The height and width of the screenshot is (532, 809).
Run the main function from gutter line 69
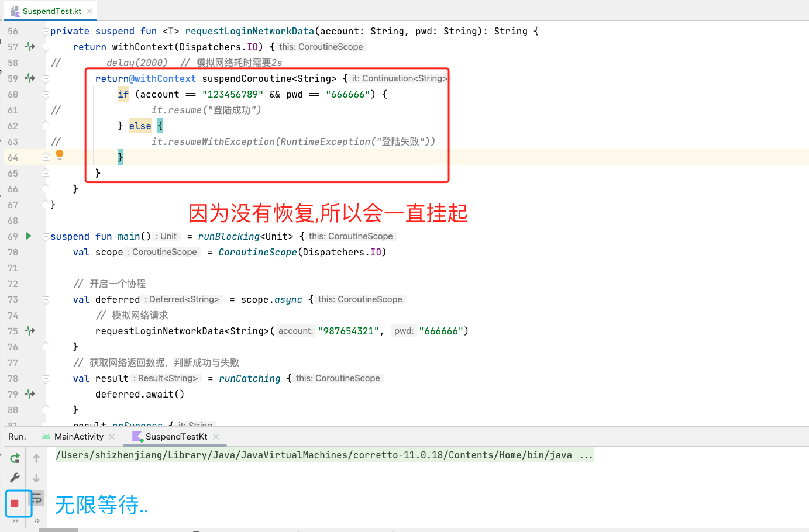(x=28, y=236)
